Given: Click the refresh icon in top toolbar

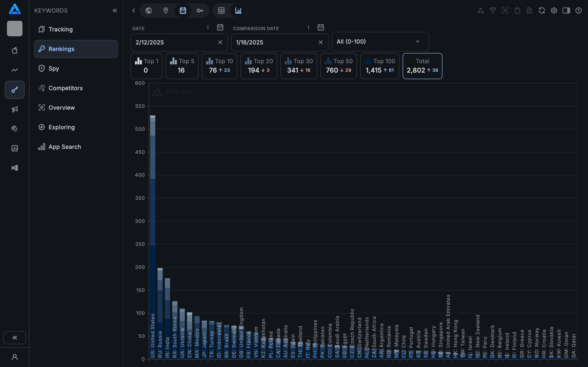Looking at the screenshot, I should (542, 10).
